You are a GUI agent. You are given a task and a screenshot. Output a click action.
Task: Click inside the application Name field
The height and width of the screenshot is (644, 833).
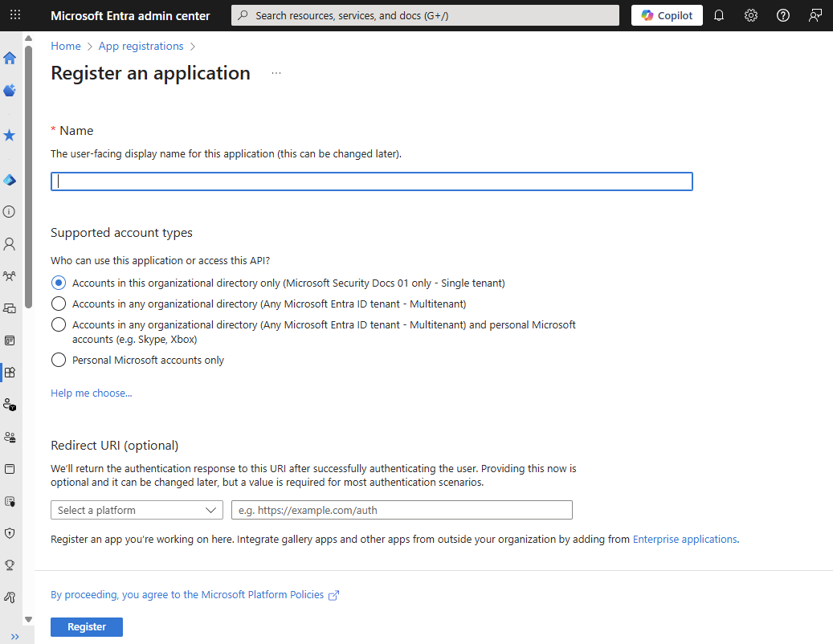point(371,181)
